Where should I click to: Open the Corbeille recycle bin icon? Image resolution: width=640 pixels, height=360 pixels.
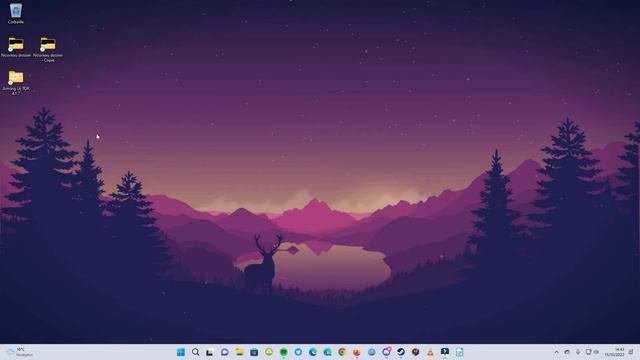[16, 13]
